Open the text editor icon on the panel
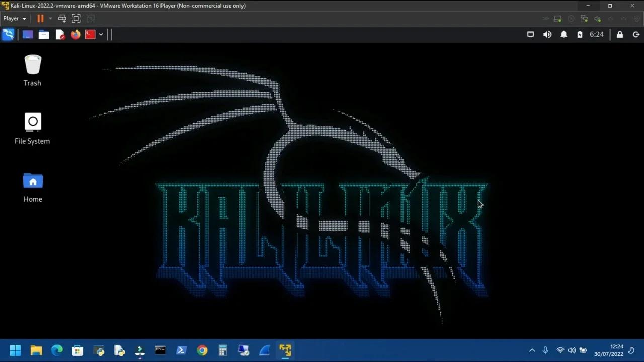Image resolution: width=644 pixels, height=362 pixels. (60, 34)
